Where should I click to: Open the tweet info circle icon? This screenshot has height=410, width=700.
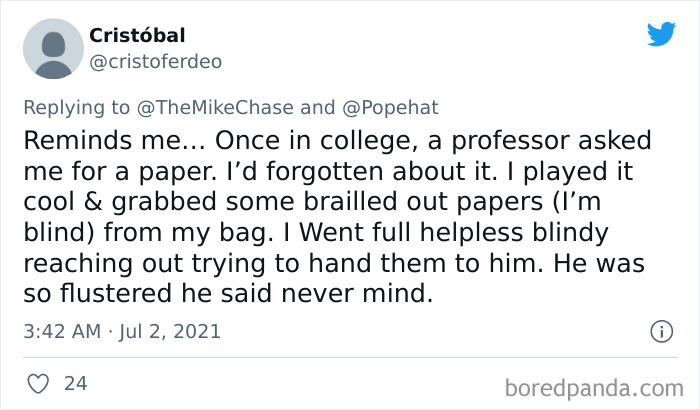click(x=660, y=330)
